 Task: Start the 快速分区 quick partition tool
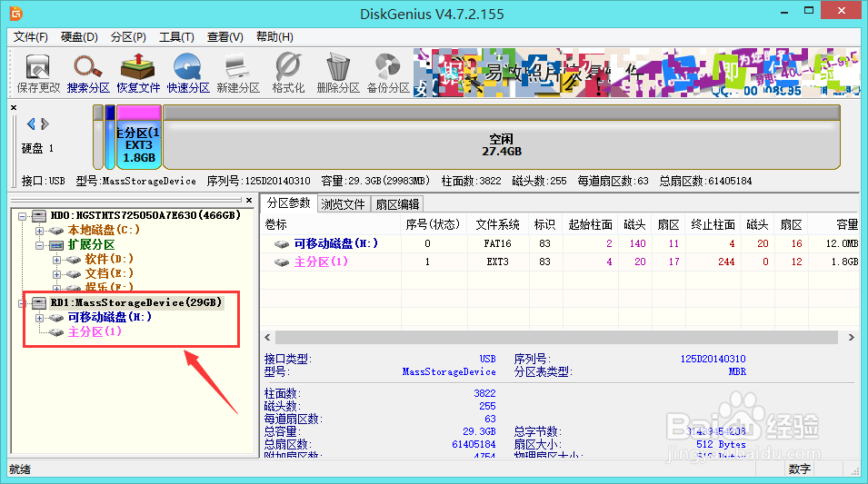tap(188, 73)
